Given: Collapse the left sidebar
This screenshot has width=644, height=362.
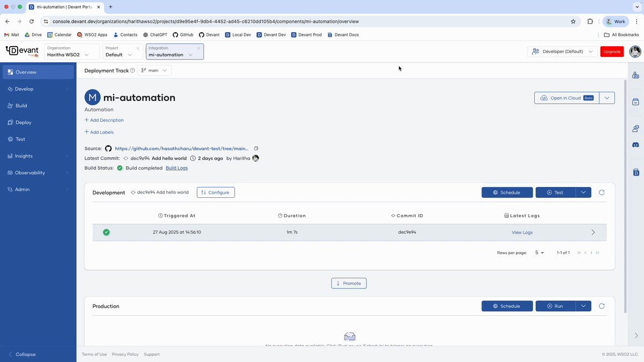Looking at the screenshot, I should click(x=22, y=354).
